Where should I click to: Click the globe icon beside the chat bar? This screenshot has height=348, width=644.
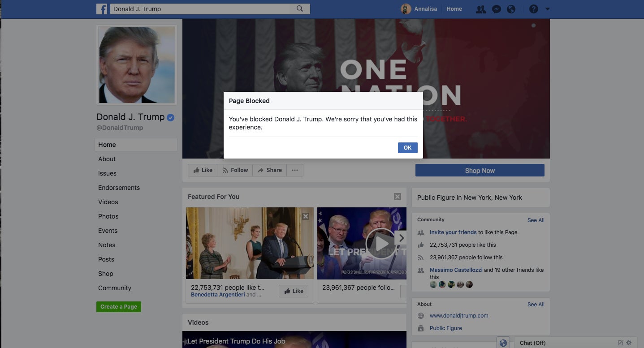(503, 343)
